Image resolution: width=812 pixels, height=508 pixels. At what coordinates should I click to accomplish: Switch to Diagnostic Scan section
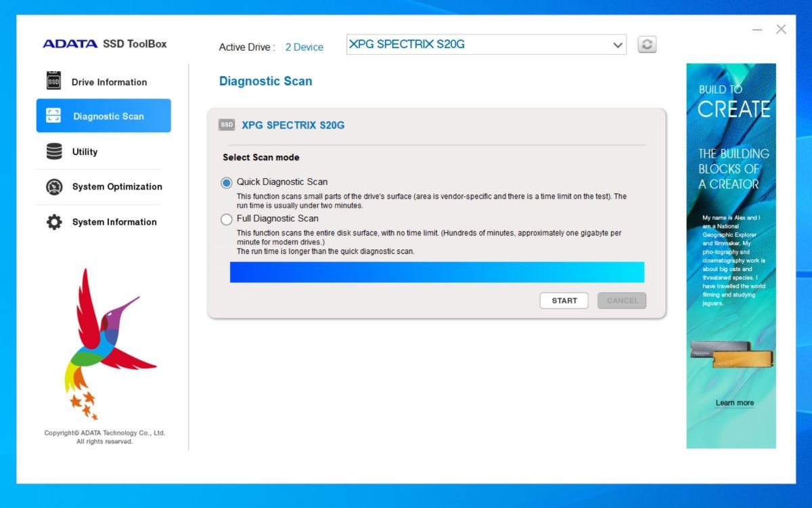[104, 116]
